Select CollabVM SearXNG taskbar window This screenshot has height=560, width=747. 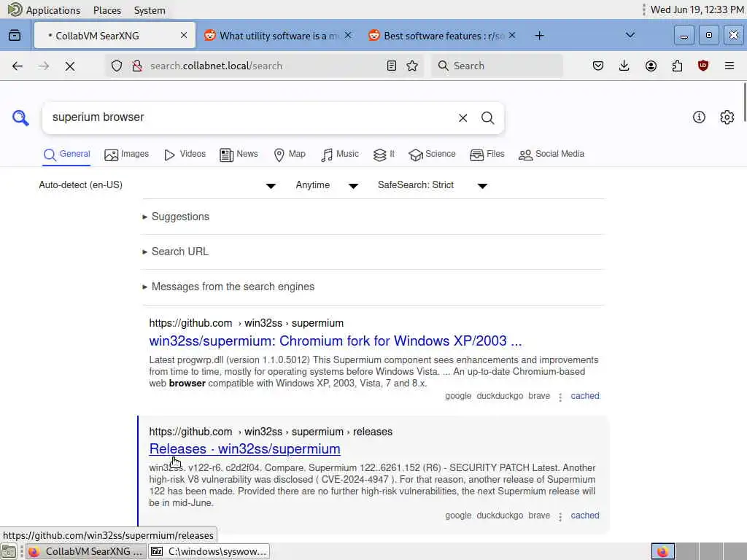(x=86, y=551)
